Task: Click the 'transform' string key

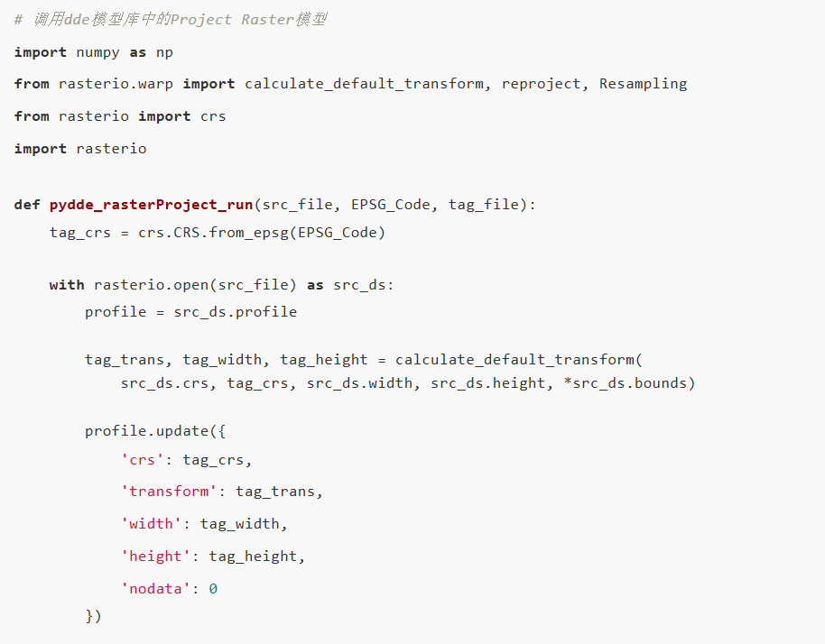Action: (169, 491)
